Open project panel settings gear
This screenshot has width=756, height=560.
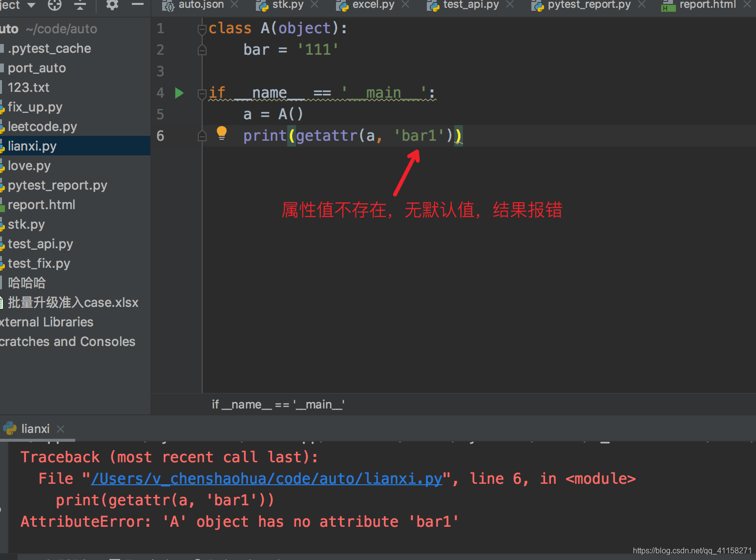[x=112, y=5]
